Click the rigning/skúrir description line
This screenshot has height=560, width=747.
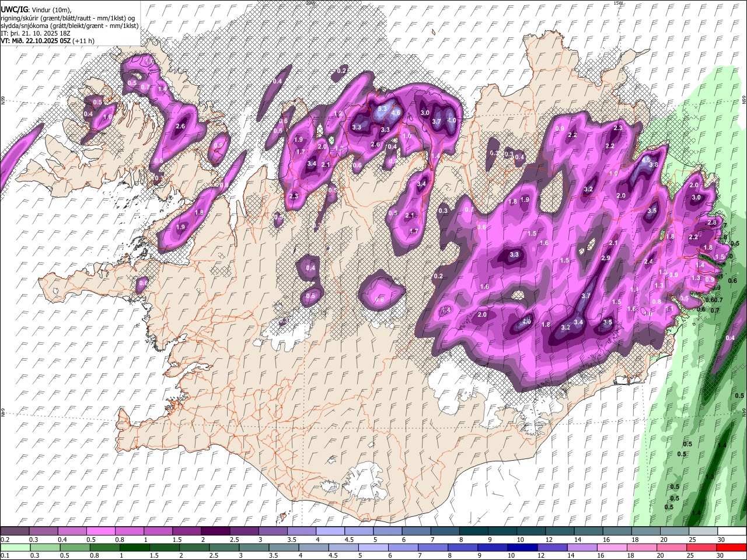click(68, 18)
